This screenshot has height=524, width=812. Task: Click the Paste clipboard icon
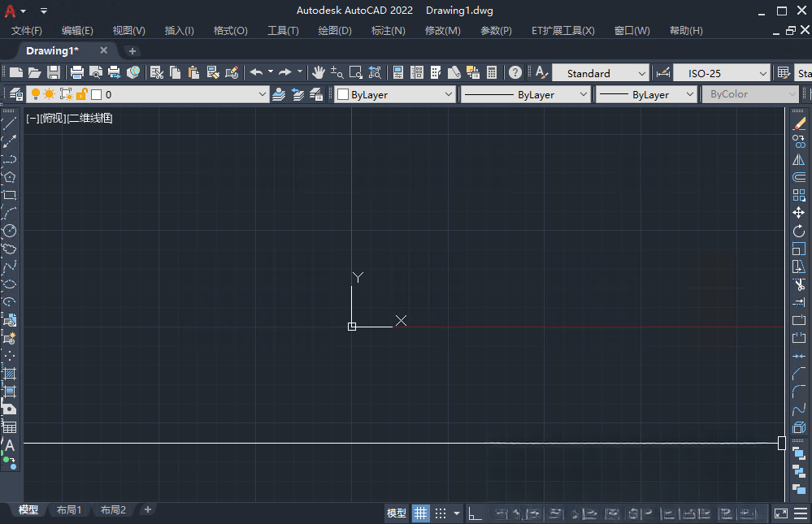tap(193, 72)
